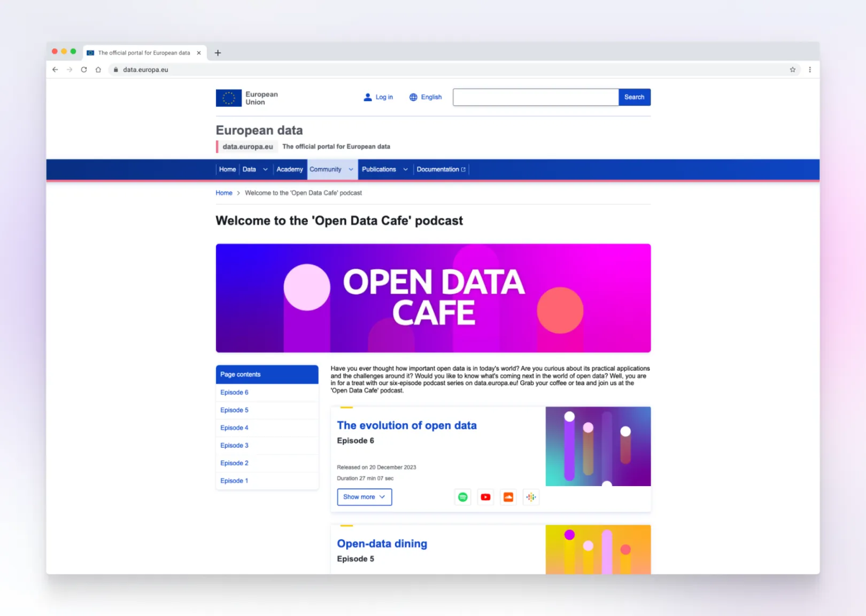Expand the Publications menu dropdown arrow
866x616 pixels.
tap(405, 170)
